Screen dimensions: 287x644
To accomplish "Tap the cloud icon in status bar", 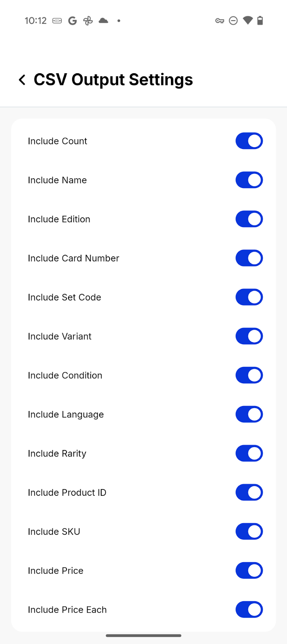I will (x=104, y=21).
